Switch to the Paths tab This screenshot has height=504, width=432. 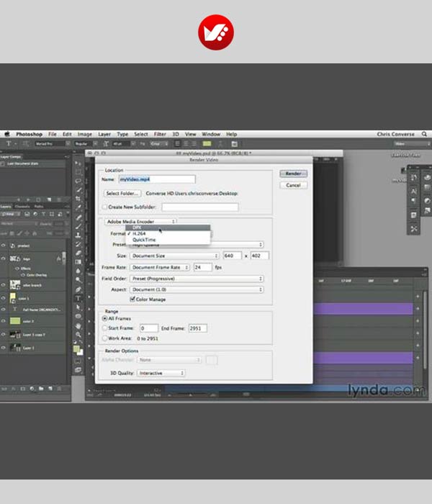tap(39, 207)
